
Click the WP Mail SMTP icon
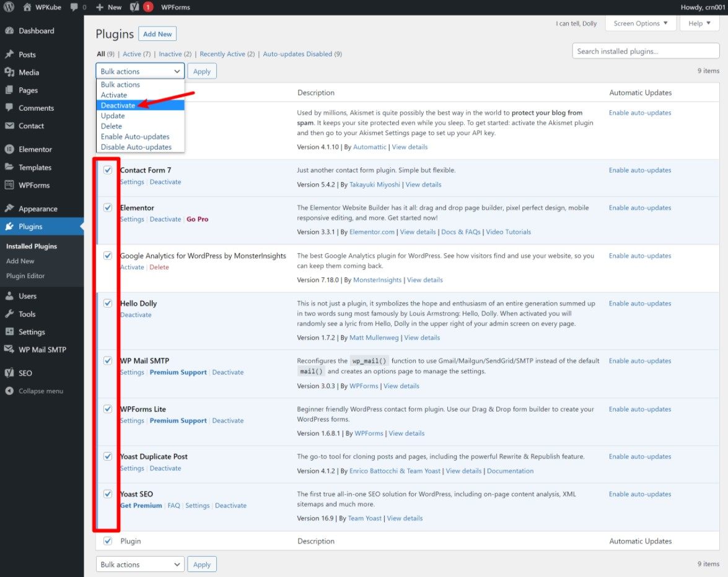pyautogui.click(x=9, y=349)
